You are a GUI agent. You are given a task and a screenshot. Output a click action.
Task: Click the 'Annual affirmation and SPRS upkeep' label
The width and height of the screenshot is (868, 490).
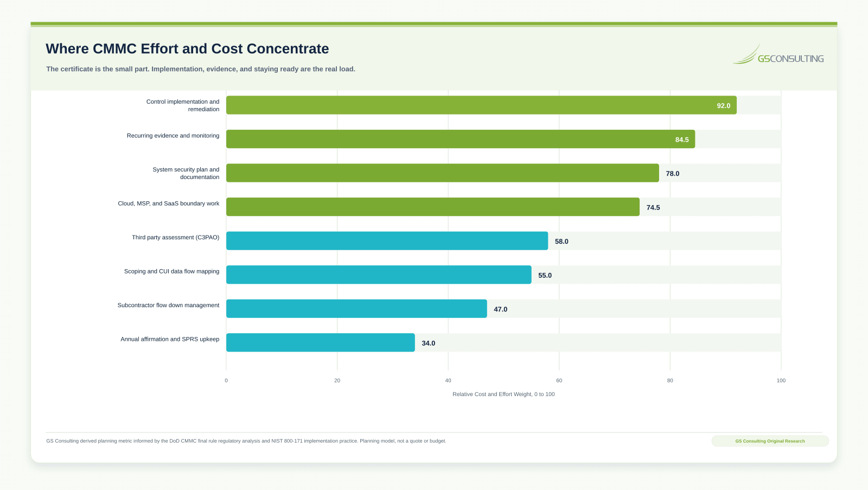pos(170,339)
